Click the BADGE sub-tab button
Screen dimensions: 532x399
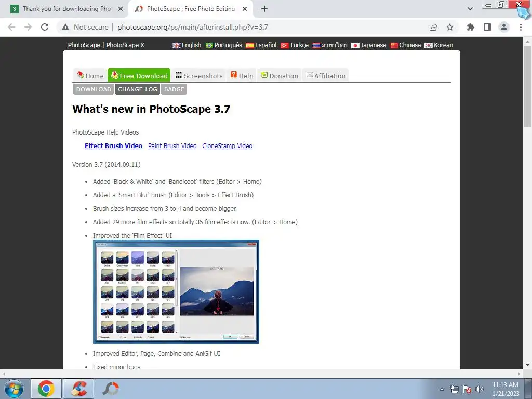click(174, 89)
